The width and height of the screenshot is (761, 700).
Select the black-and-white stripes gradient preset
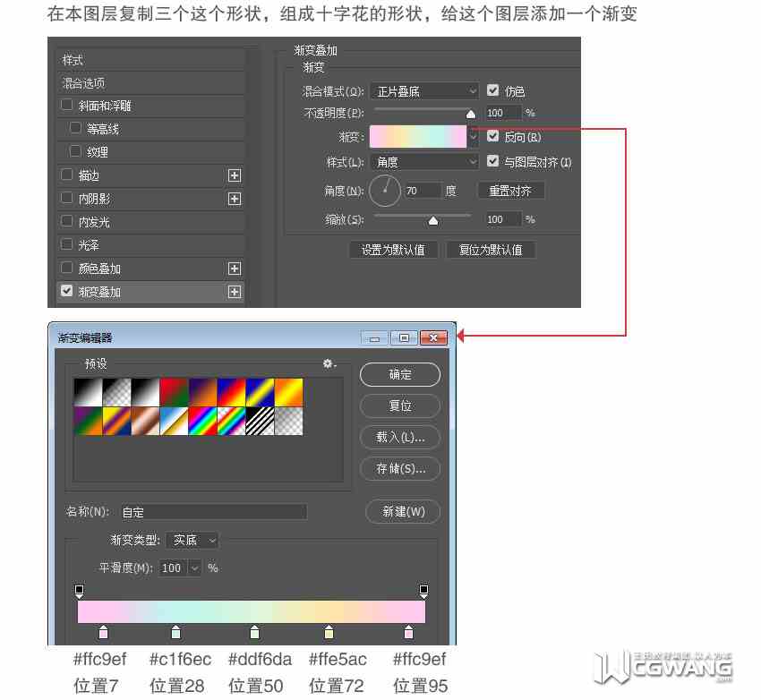pyautogui.click(x=260, y=421)
